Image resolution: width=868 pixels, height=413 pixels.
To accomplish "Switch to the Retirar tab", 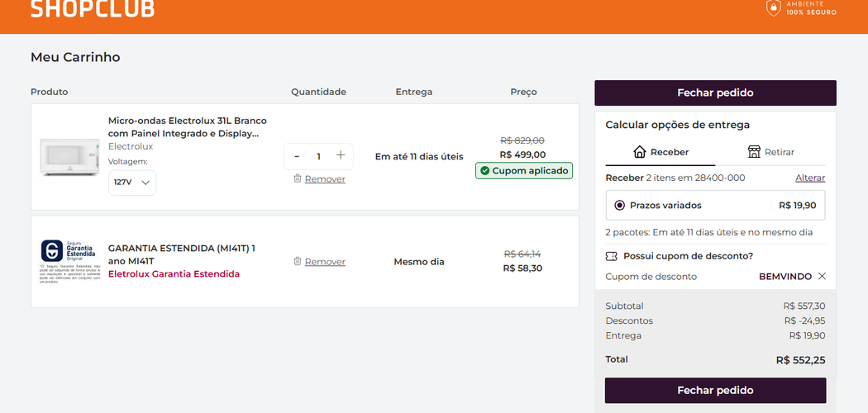I will pyautogui.click(x=770, y=152).
